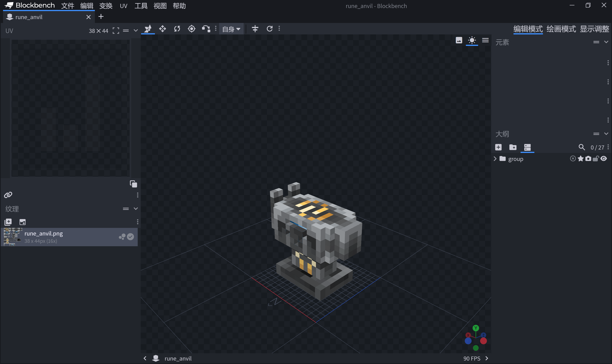
Task: Open the 编辑 menu
Action: click(x=87, y=6)
